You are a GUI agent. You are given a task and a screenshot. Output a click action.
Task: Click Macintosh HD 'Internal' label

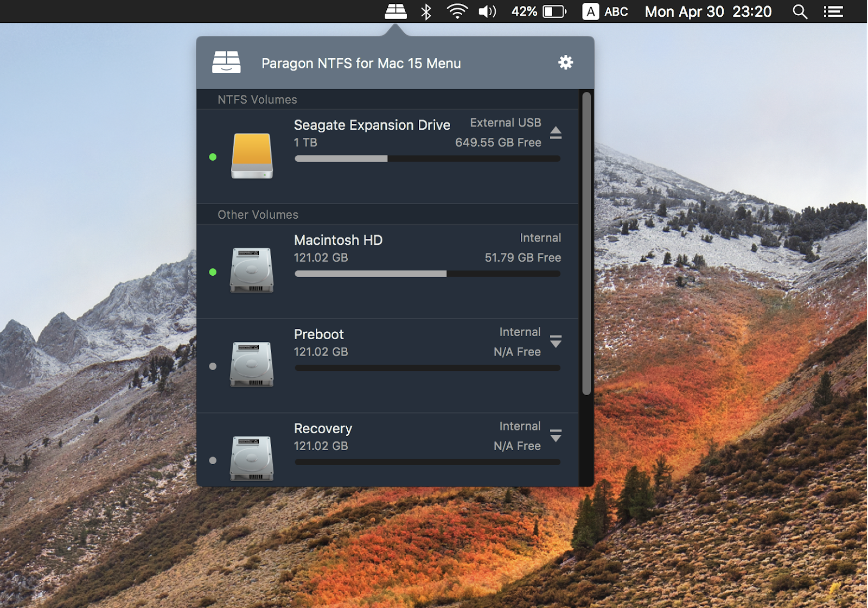[x=540, y=238]
